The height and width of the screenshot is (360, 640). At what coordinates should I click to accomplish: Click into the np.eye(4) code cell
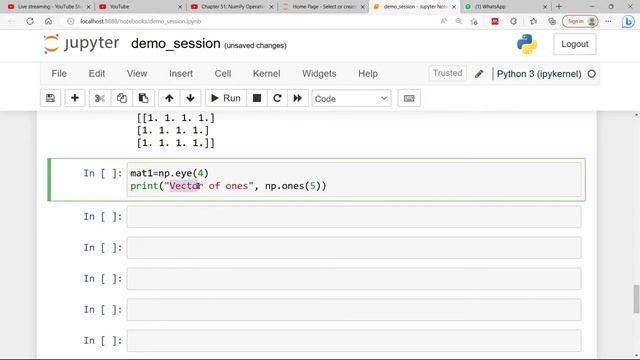click(354, 180)
